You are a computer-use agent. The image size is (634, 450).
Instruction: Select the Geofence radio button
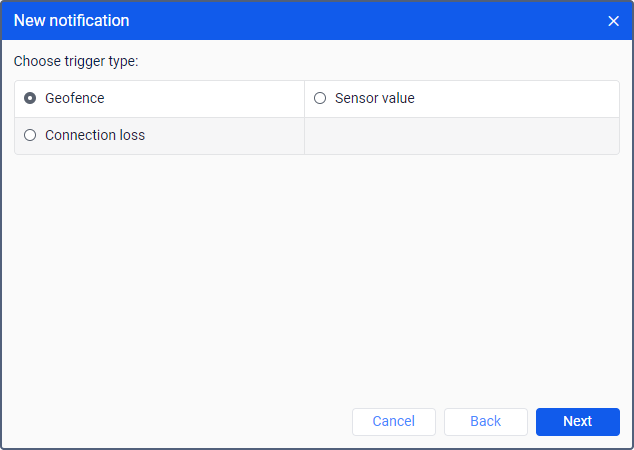click(x=30, y=98)
